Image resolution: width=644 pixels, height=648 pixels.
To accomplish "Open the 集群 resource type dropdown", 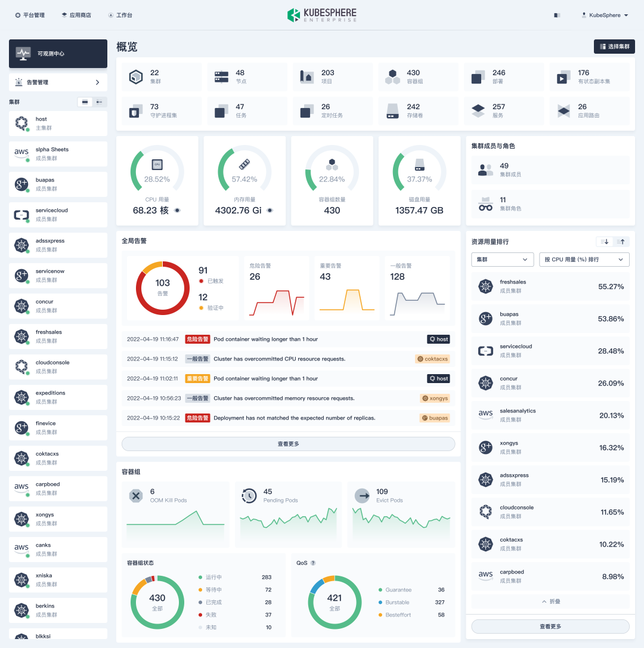I will (502, 260).
